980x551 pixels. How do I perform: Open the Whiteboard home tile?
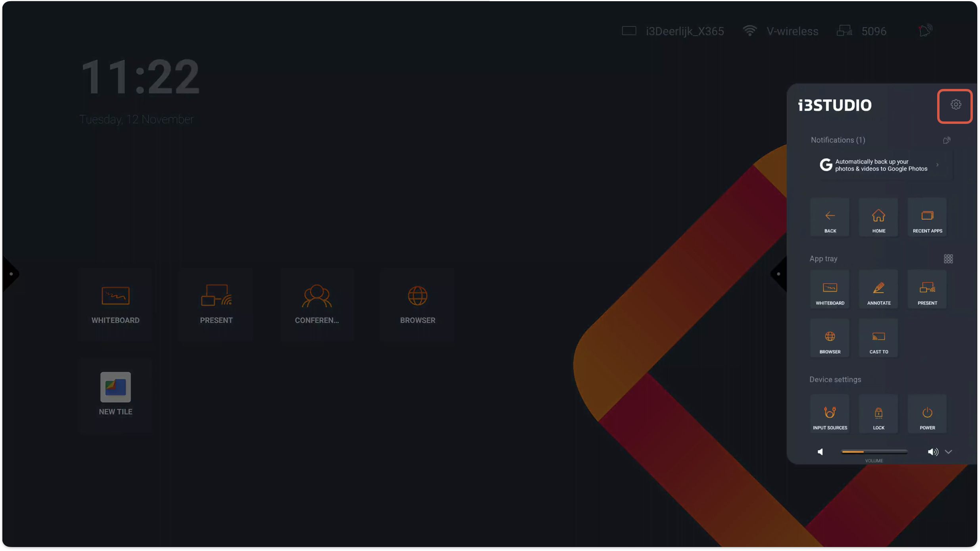click(x=115, y=304)
